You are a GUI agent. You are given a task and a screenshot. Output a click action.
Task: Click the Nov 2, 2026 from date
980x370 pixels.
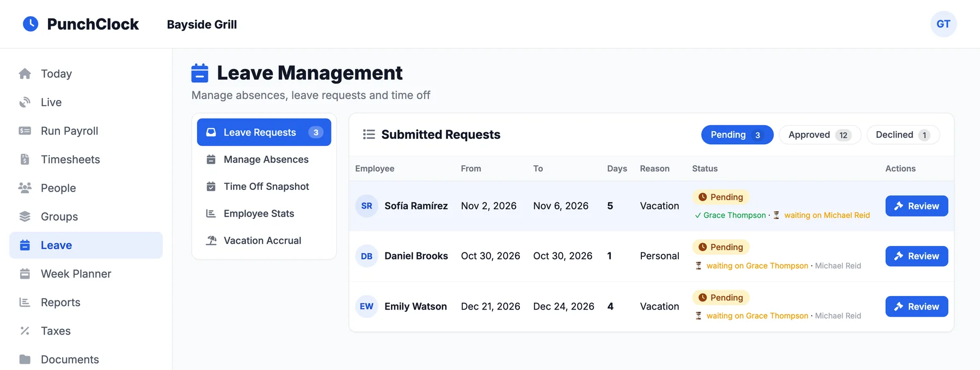point(489,206)
